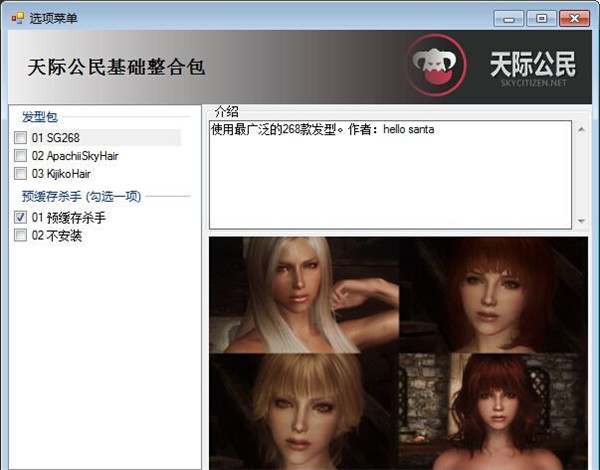Click the 发型包 group heading

(40, 117)
